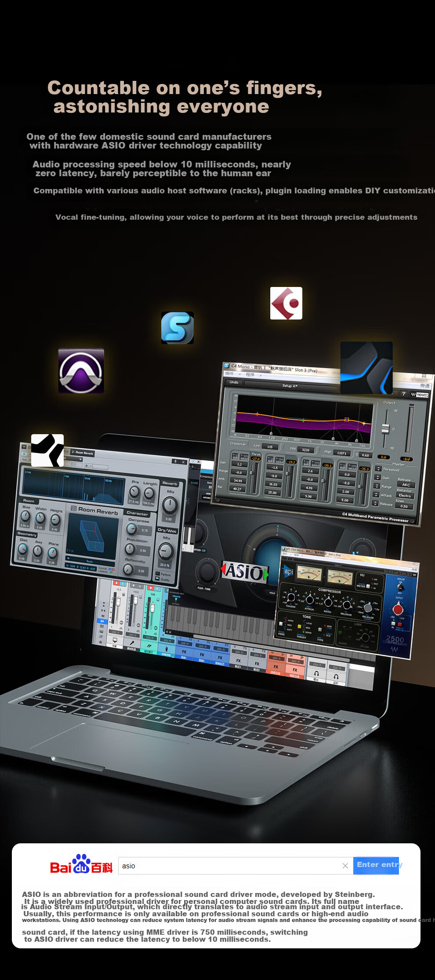Viewport: 435px width, 980px height.
Task: Select the 2 - Room Reverb tab
Action: point(82,453)
